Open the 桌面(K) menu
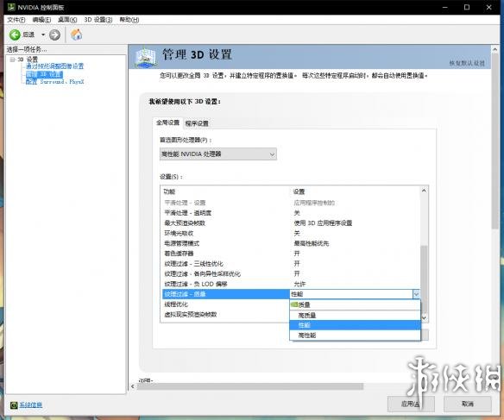The width and height of the screenshot is (504, 420). click(67, 20)
